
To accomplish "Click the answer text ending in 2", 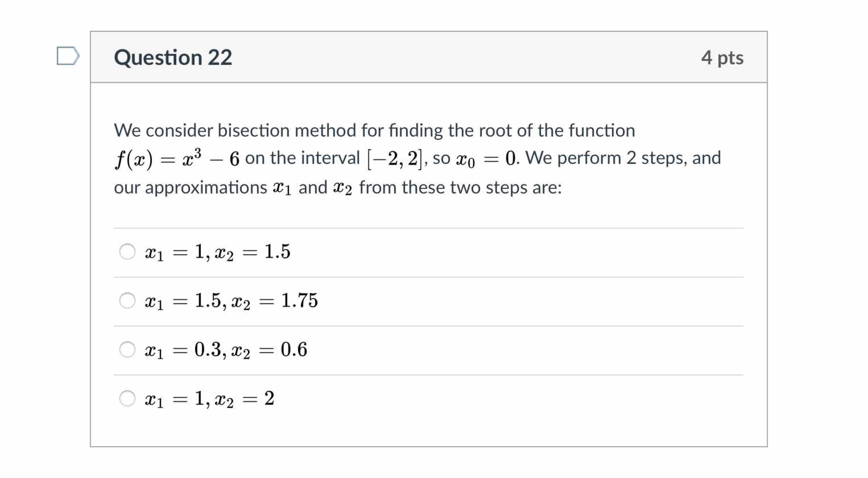I will click(x=210, y=399).
